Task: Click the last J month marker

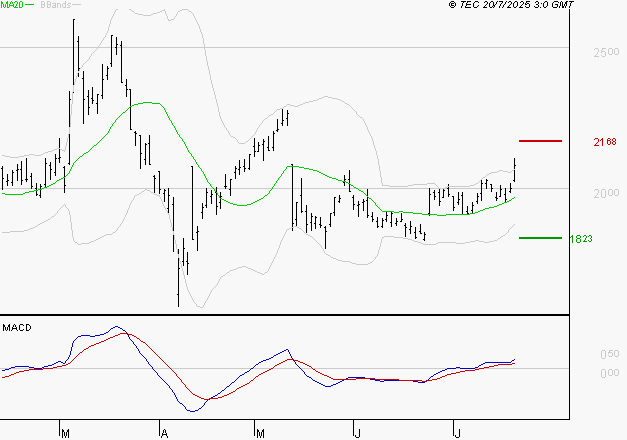Action: (458, 433)
